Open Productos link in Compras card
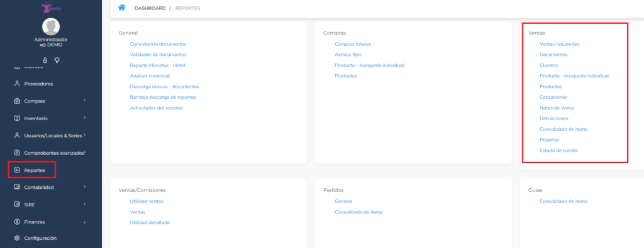The width and height of the screenshot is (644, 248). [x=346, y=76]
